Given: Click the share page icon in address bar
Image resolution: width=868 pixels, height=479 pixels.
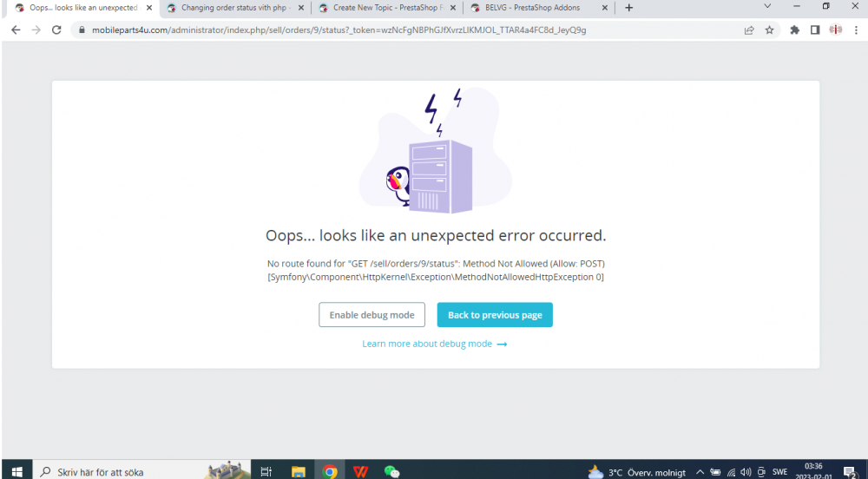Looking at the screenshot, I should tap(749, 30).
